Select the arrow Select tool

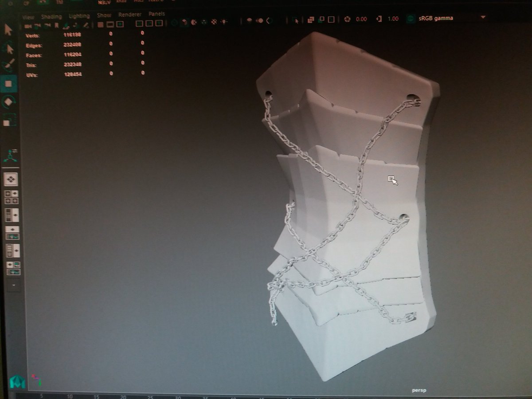pyautogui.click(x=8, y=30)
